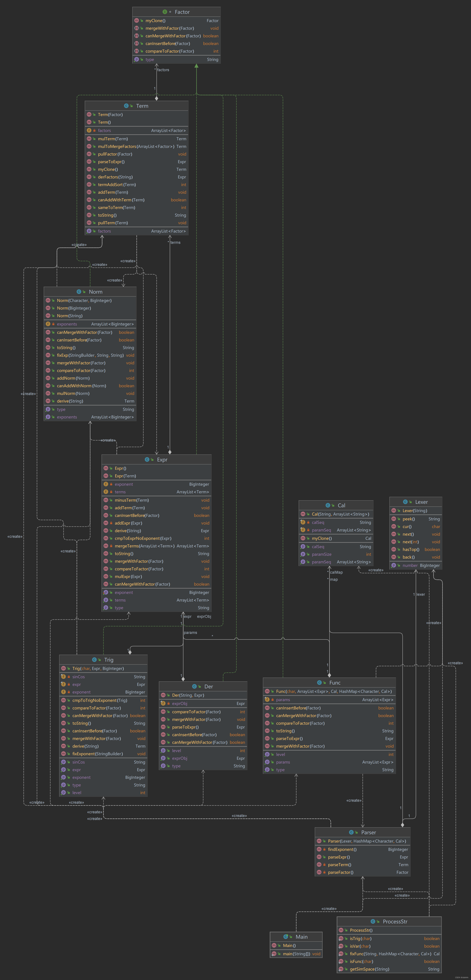Click the myClone() method in Factor
The width and height of the screenshot is (471, 980).
(155, 21)
